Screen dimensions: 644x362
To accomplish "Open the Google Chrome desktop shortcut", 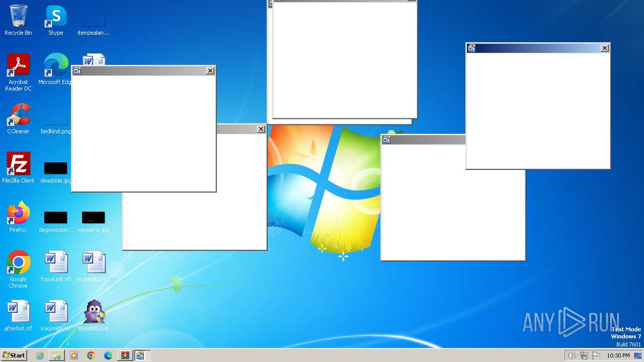I will 18,269.
